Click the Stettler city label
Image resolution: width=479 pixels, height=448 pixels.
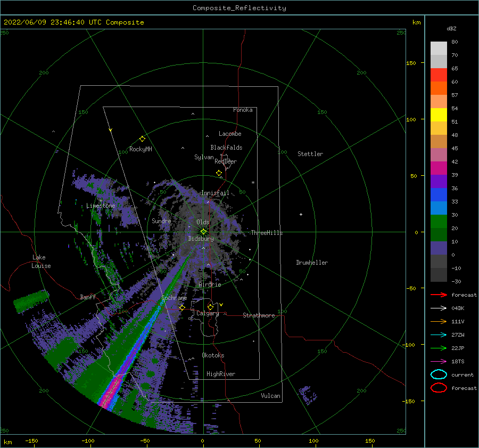tap(310, 154)
